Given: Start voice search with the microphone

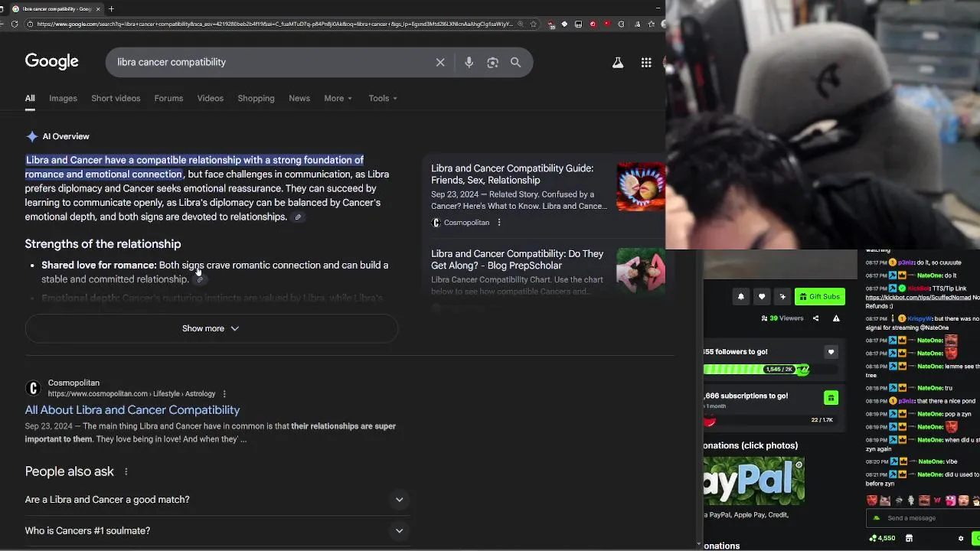Looking at the screenshot, I should click(x=469, y=63).
